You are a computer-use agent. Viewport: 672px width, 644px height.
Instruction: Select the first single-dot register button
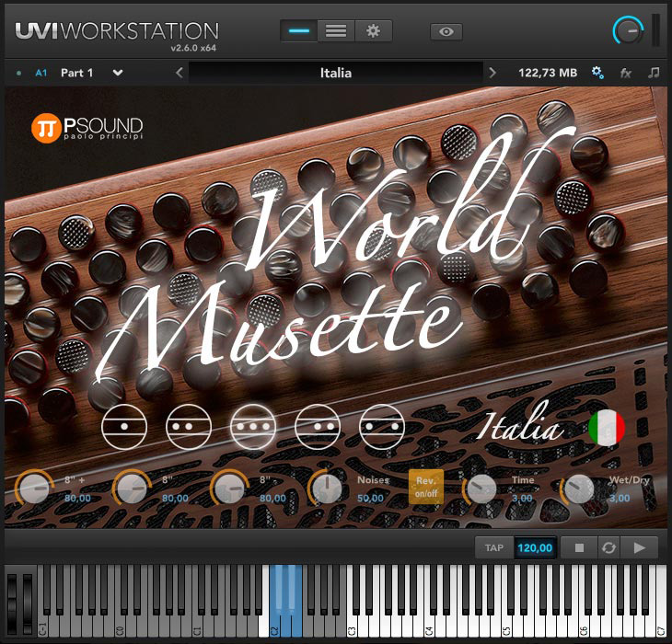[124, 427]
